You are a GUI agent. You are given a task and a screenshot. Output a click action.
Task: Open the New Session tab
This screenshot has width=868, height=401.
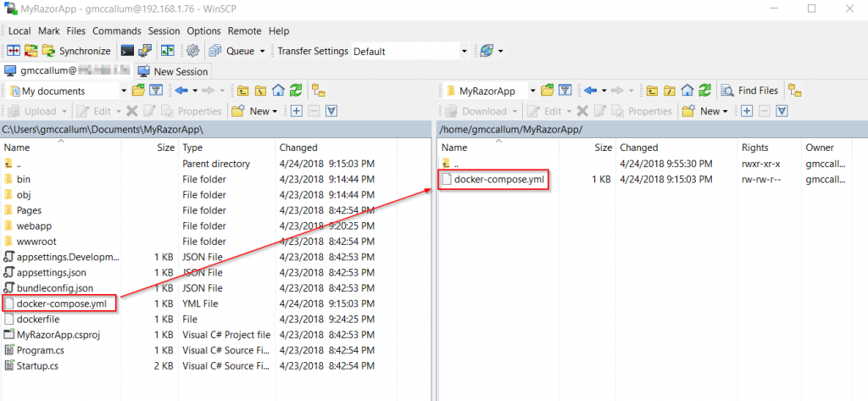[173, 71]
